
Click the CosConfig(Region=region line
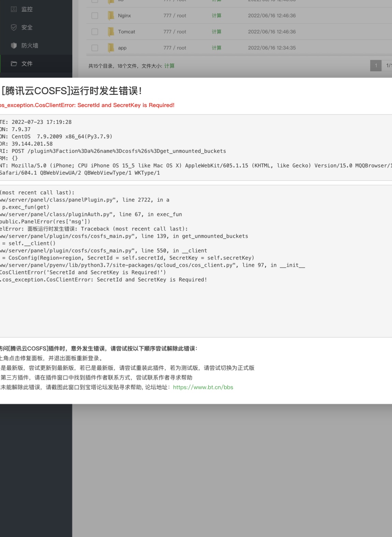point(128,258)
